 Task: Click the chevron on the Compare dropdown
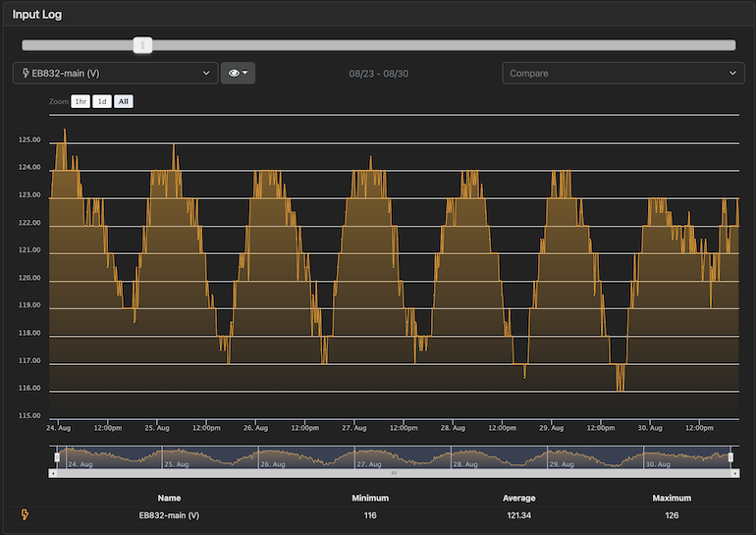click(732, 74)
